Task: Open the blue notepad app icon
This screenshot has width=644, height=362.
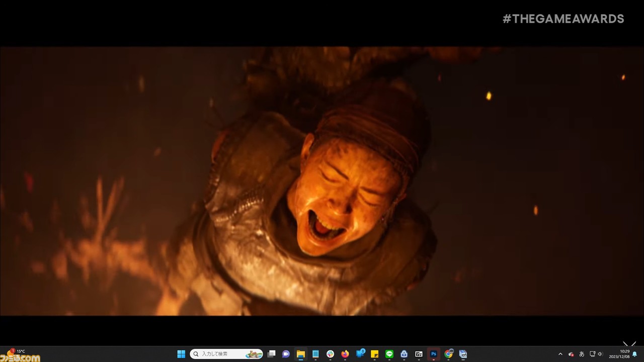Action: point(315,354)
